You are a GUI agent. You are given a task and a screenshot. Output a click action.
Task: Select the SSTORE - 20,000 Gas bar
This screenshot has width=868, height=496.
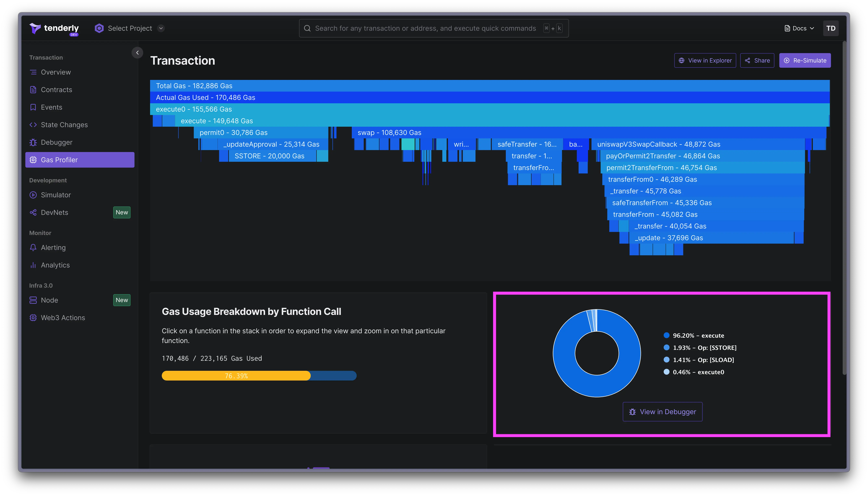(272, 156)
